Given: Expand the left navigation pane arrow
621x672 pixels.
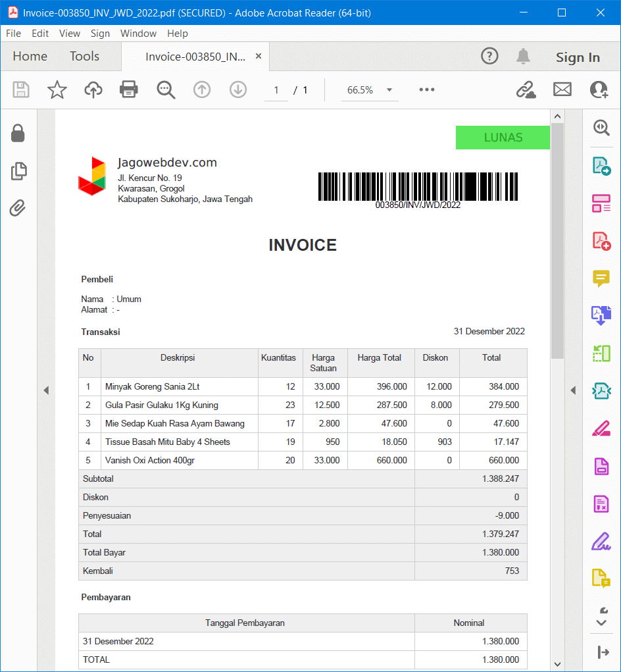Looking at the screenshot, I should click(46, 390).
